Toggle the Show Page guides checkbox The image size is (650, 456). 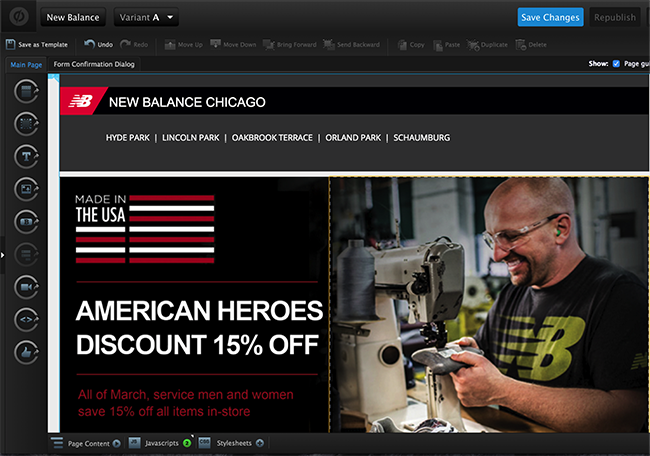(x=616, y=63)
